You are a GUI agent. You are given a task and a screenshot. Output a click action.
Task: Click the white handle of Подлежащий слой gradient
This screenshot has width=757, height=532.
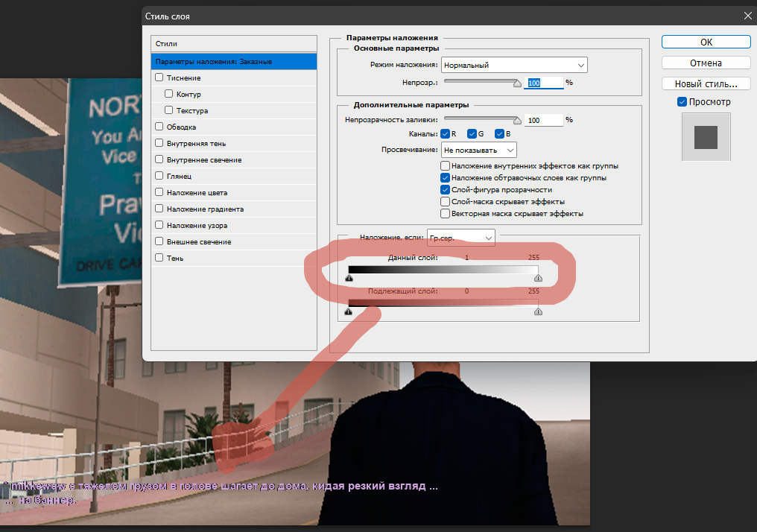point(538,312)
